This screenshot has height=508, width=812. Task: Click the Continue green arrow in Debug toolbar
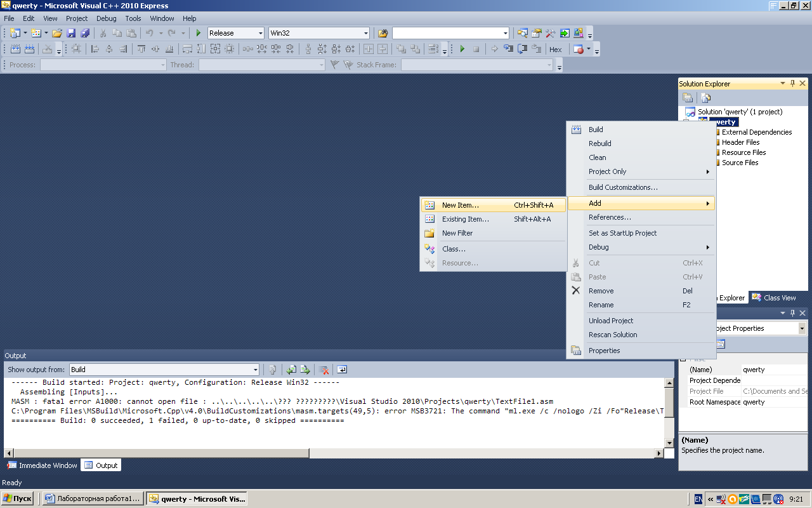point(462,49)
